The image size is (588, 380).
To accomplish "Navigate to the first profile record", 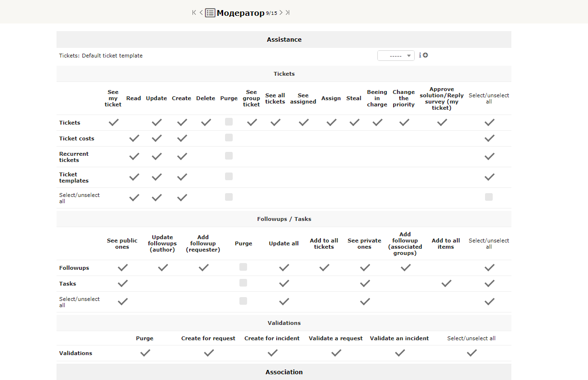I will pos(193,12).
